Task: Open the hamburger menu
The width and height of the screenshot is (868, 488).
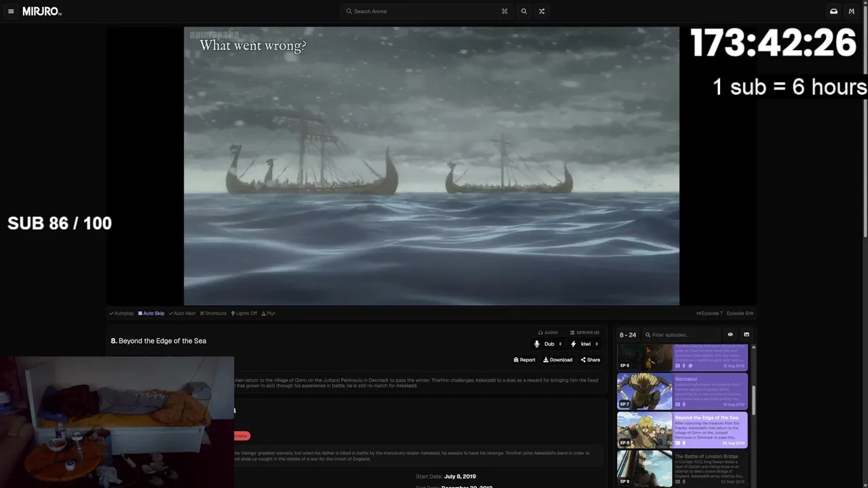Action: click(11, 12)
